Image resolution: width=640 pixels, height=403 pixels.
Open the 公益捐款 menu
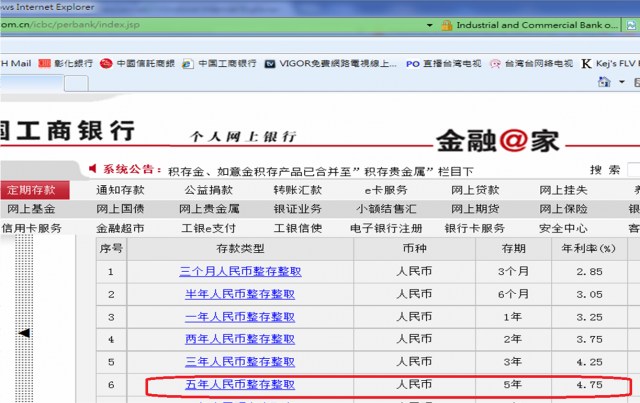(209, 190)
